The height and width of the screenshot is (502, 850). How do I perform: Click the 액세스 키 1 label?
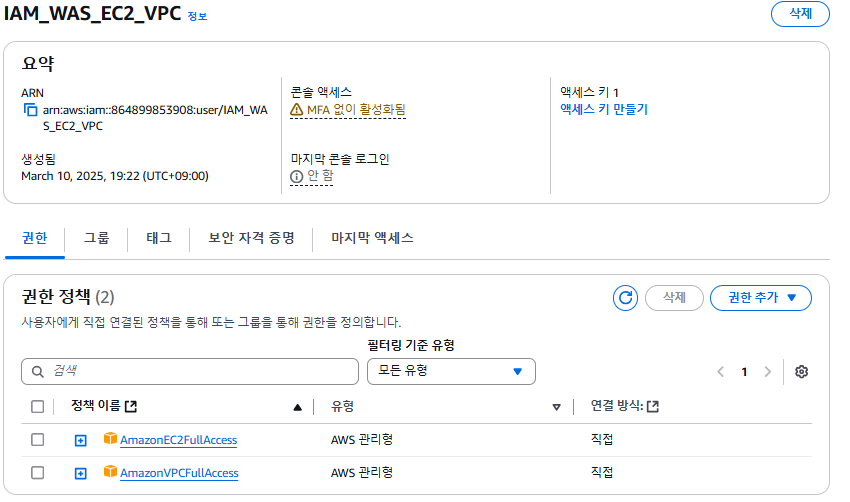tap(589, 92)
